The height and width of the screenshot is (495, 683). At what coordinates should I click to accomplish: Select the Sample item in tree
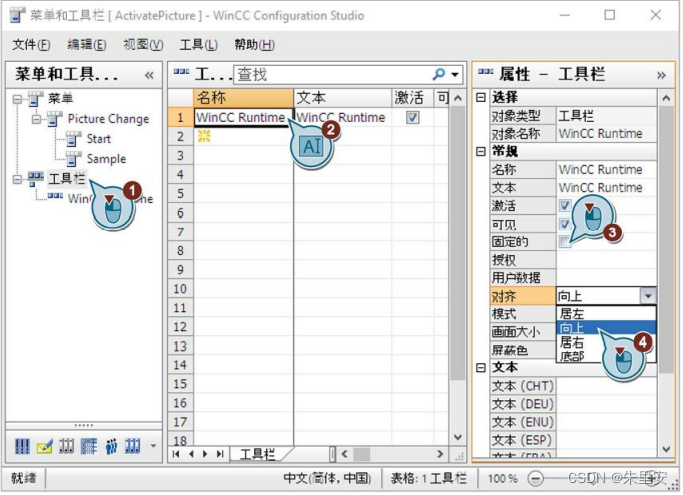(106, 159)
